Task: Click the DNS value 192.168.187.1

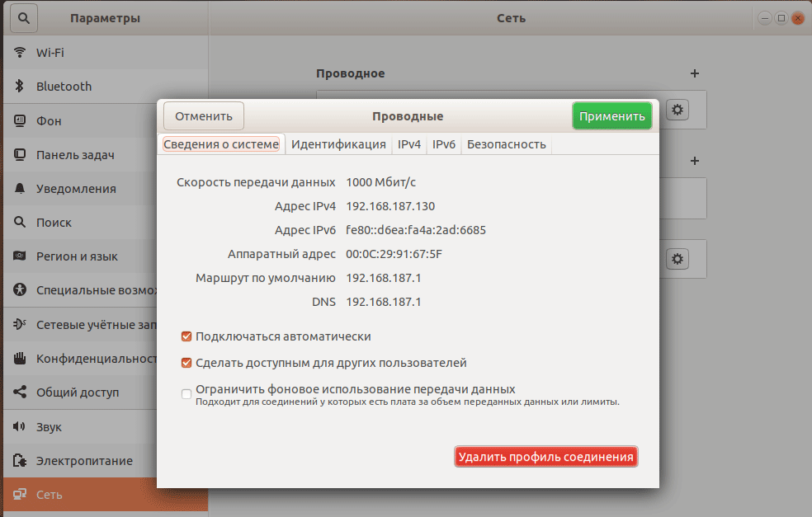Action: [x=383, y=302]
